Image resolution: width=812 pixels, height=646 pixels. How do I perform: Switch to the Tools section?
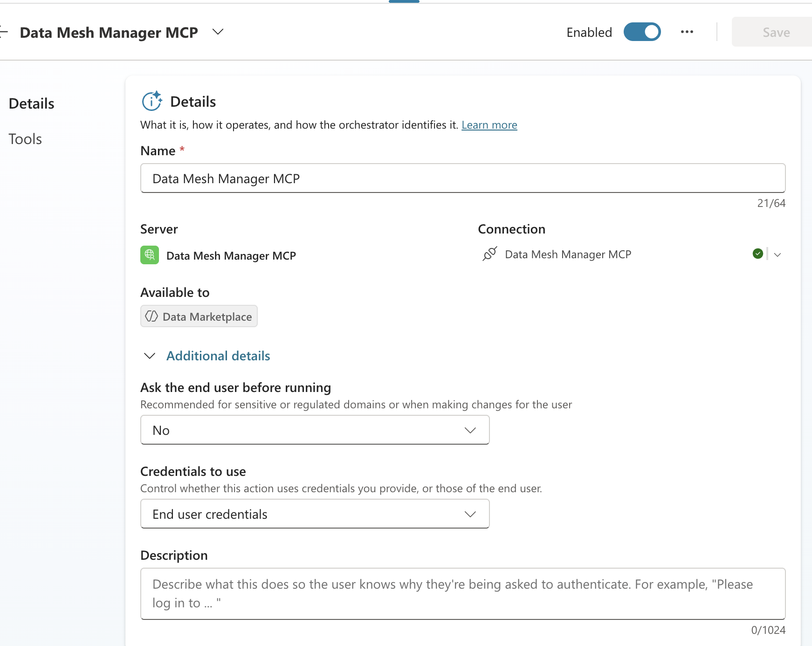tap(25, 138)
